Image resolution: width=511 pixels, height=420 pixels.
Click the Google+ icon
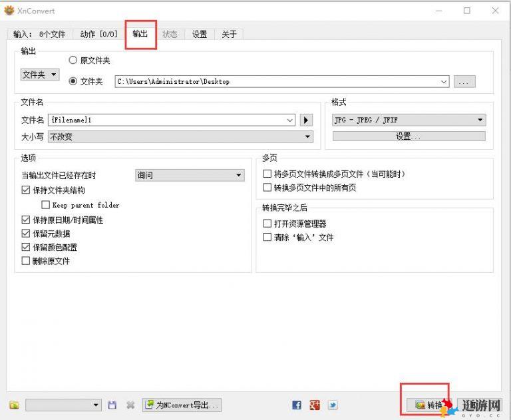[315, 405]
